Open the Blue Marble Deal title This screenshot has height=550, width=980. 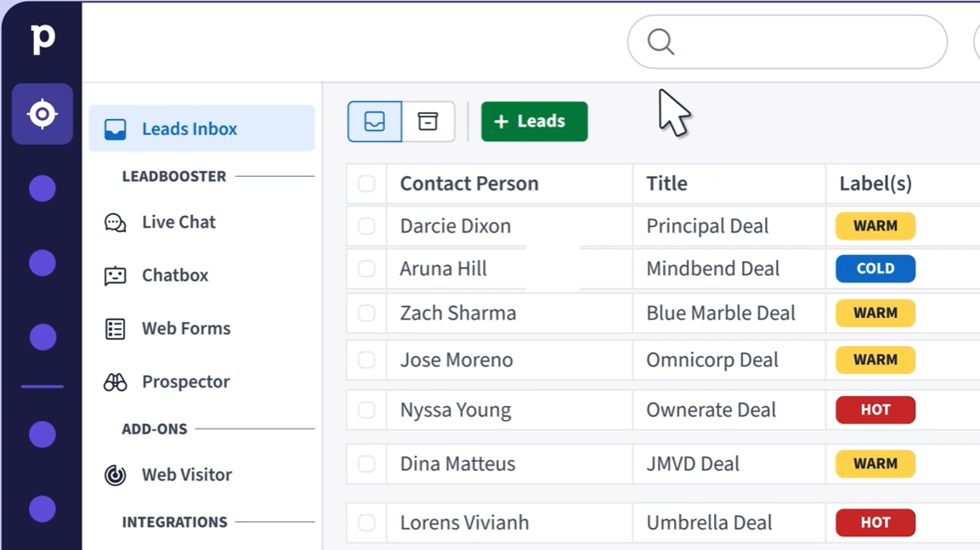coord(721,313)
